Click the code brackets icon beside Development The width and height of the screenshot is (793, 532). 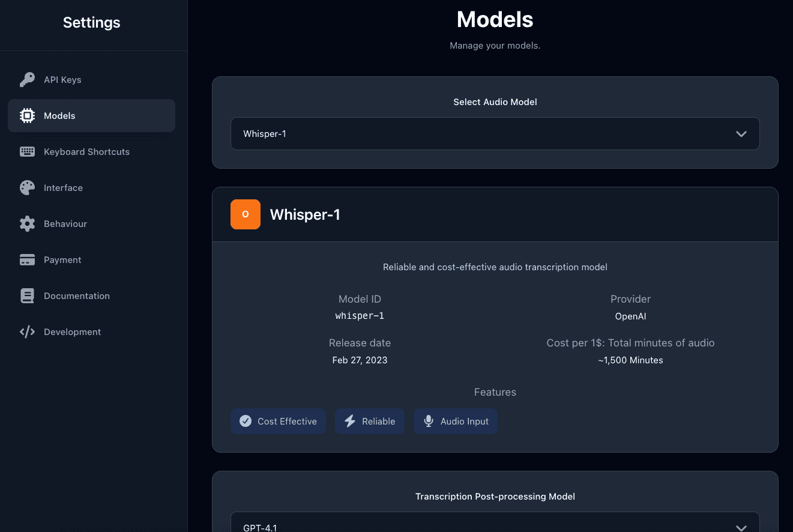tap(27, 332)
